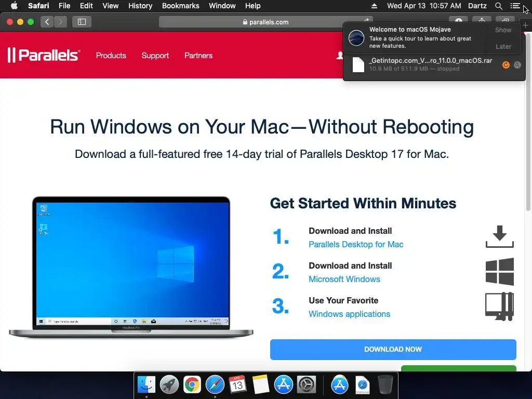Open Applications stack right of Dock divider

tap(340, 385)
